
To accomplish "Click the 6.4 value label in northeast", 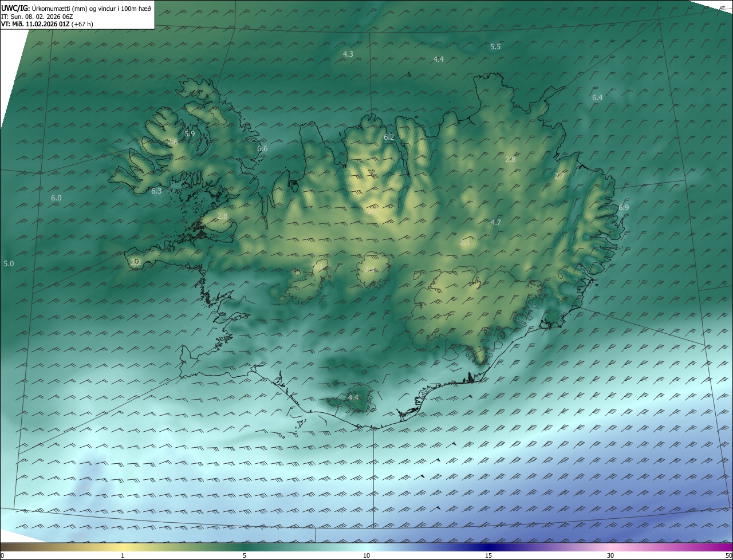I will click(x=597, y=98).
